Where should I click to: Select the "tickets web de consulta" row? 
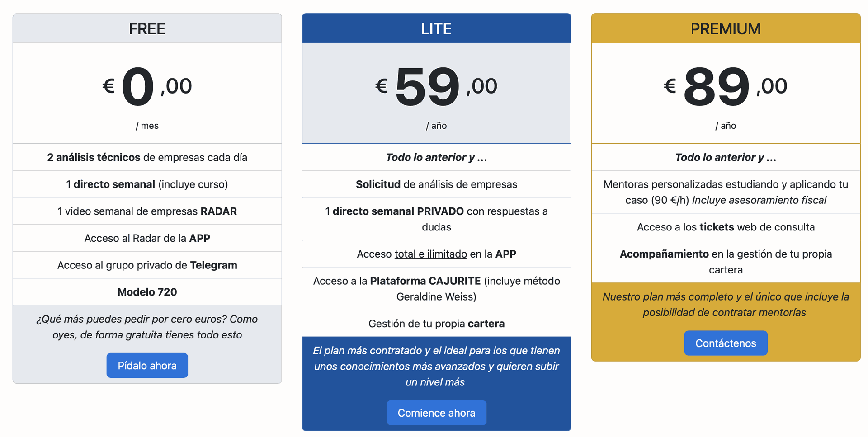click(725, 227)
